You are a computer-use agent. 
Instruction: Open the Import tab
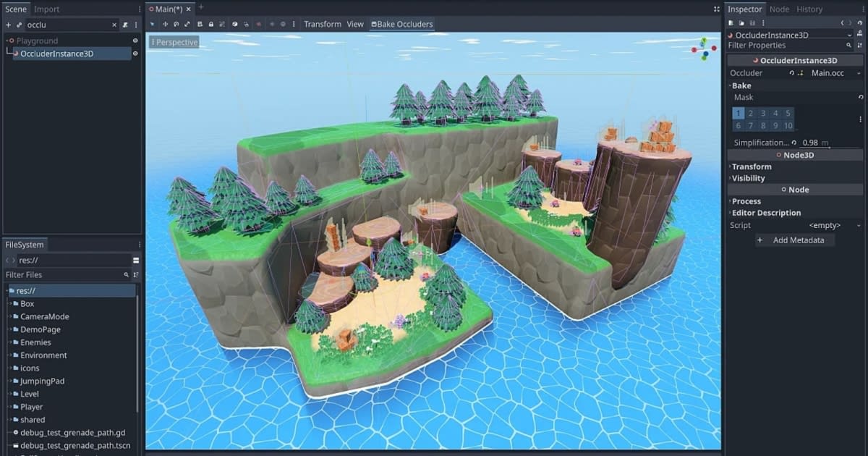pos(47,9)
